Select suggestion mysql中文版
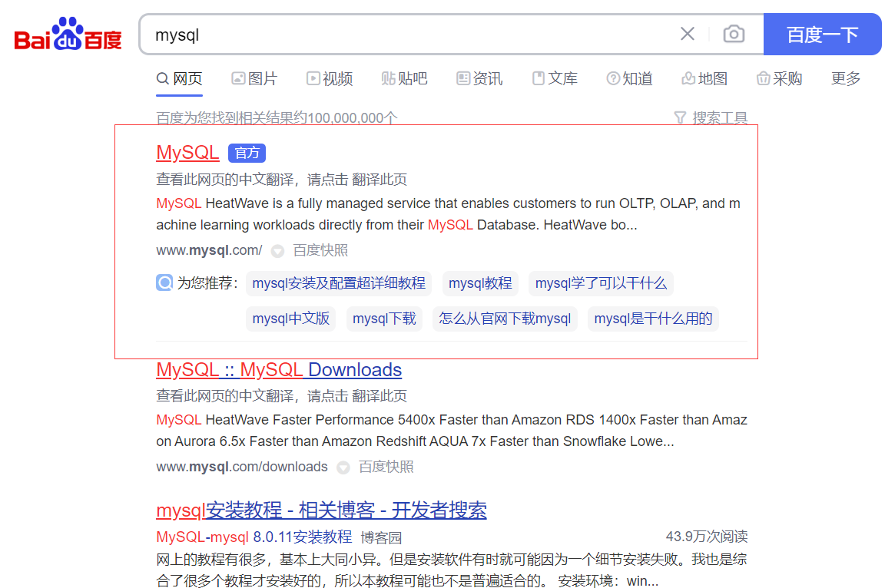The height and width of the screenshot is (588, 885). click(x=290, y=319)
